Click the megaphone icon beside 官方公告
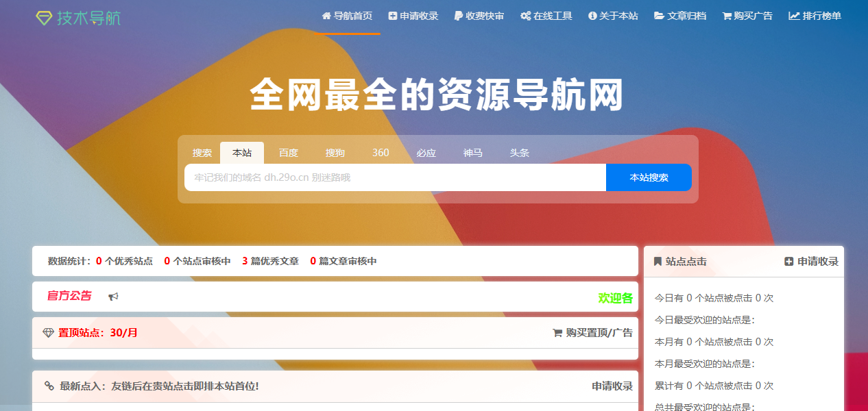Viewport: 868px width, 411px height. point(114,297)
